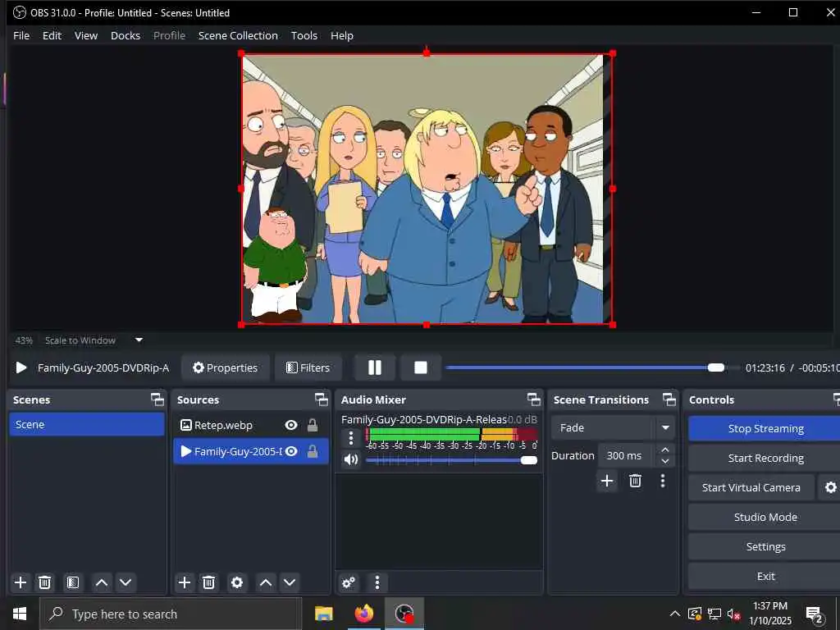
Task: Move the scene up
Action: pos(101,582)
